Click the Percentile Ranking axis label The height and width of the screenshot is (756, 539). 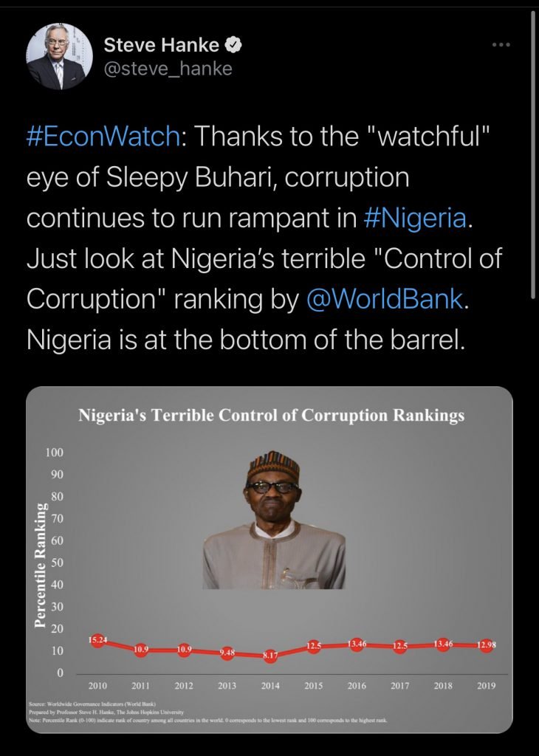coord(41,566)
